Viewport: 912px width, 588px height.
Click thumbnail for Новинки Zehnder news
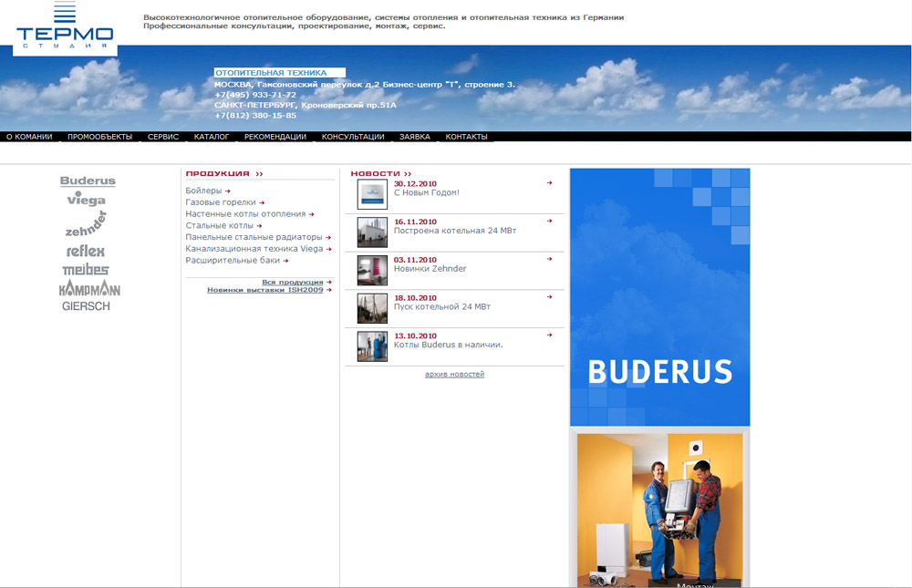pyautogui.click(x=372, y=271)
